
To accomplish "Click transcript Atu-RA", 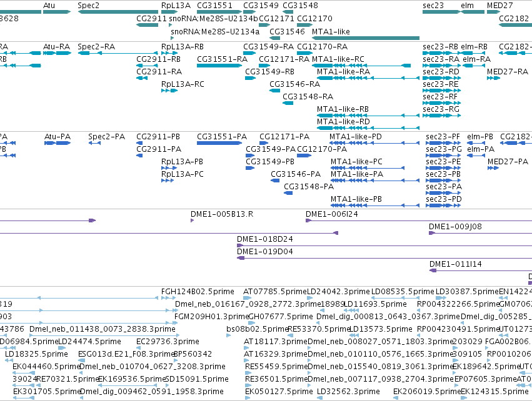I will tap(57, 53).
